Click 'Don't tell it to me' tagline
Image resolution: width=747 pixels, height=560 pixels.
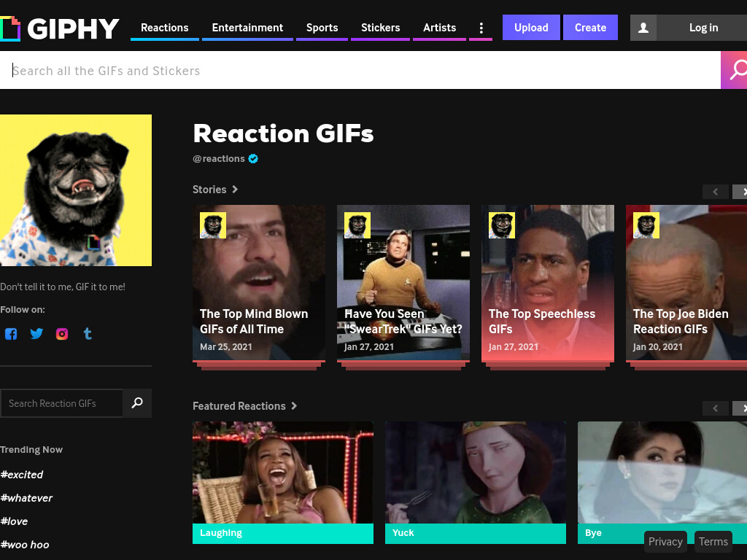(x=63, y=287)
